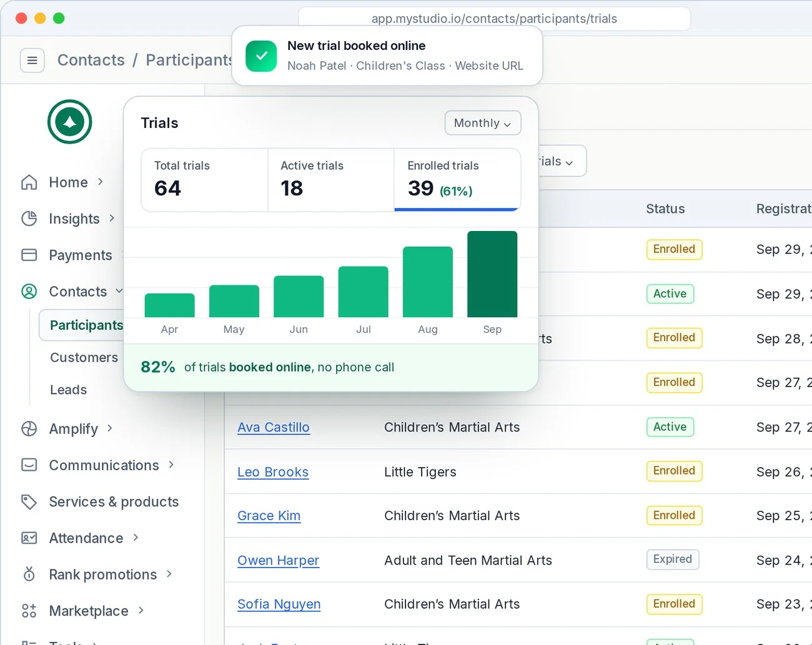Click the Payments card icon

pos(29,255)
